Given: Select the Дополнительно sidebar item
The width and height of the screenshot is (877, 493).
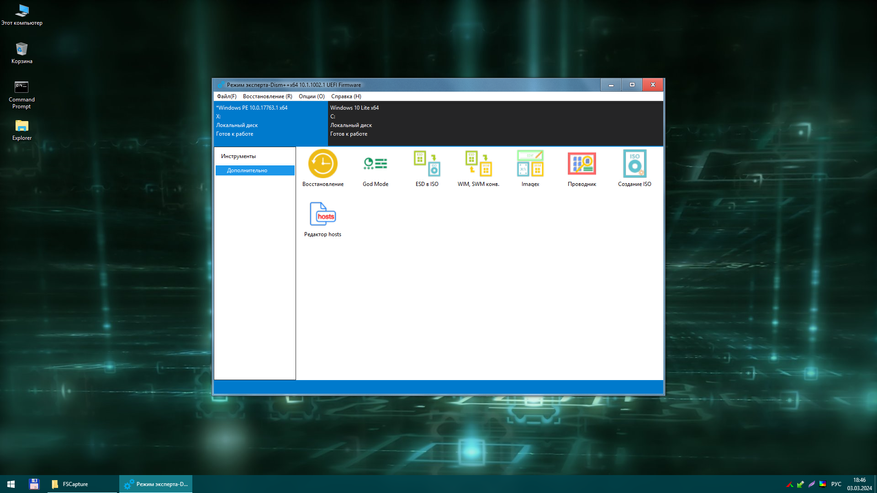Looking at the screenshot, I should pos(254,170).
